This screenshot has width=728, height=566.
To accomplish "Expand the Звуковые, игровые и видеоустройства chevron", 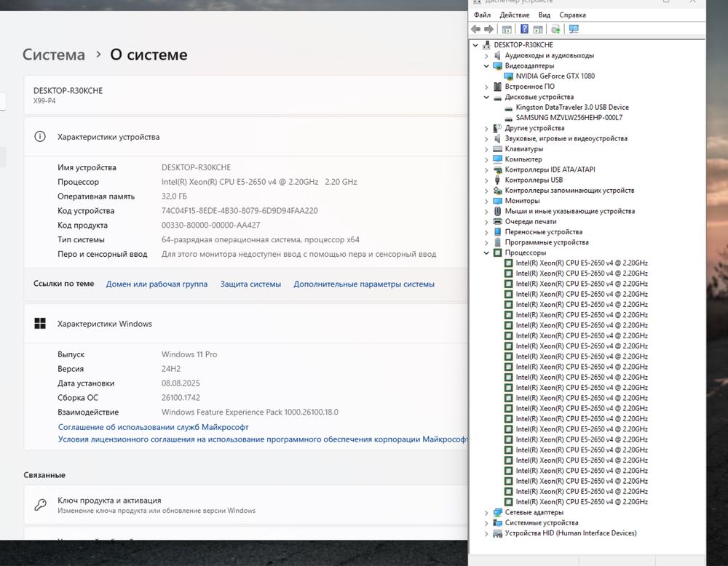I will point(486,139).
